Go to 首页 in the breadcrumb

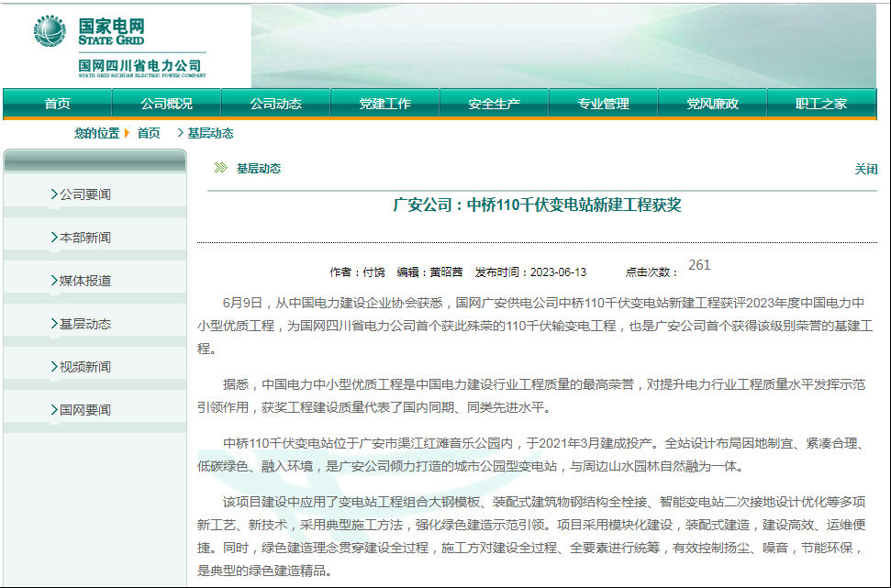(x=149, y=133)
